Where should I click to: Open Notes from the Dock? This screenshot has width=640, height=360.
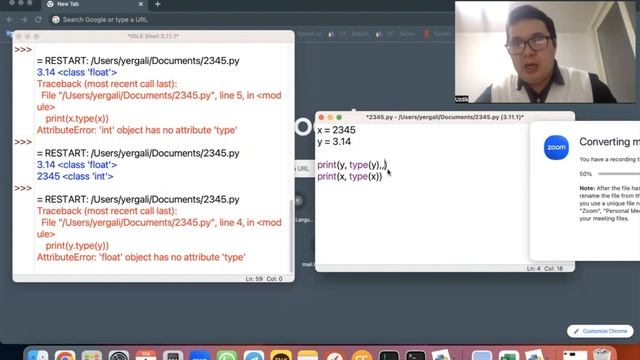coord(307,356)
